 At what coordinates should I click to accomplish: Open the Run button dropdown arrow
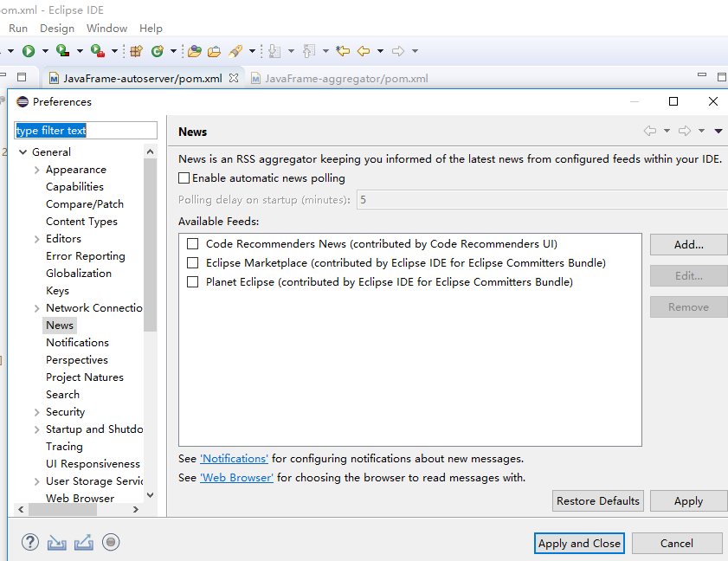[45, 50]
